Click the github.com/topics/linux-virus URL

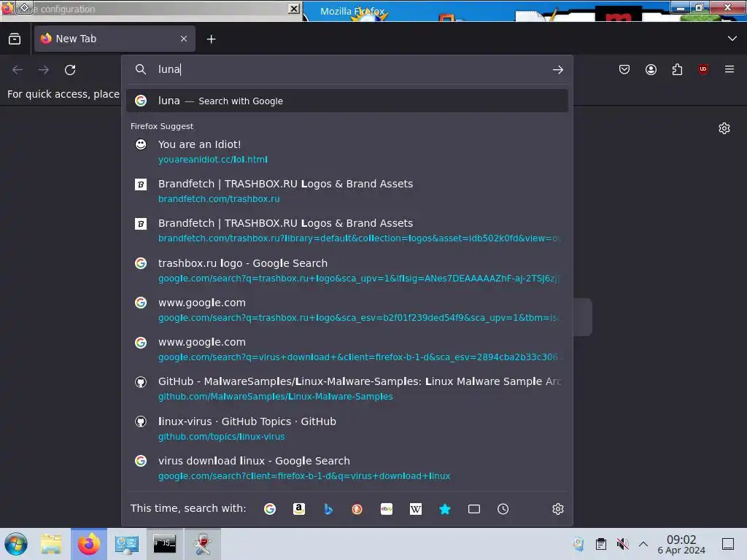click(222, 437)
